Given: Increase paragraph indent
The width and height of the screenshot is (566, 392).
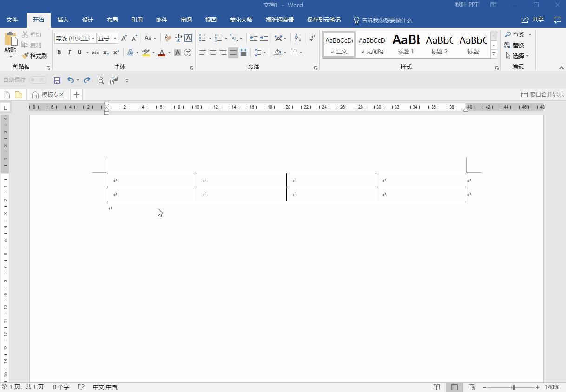Looking at the screenshot, I should [x=264, y=38].
